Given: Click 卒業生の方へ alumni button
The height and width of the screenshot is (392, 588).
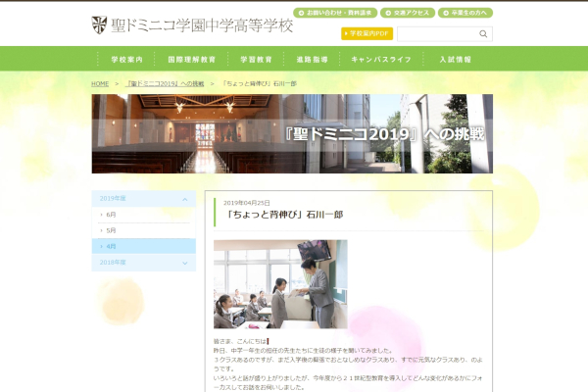Looking at the screenshot, I should pos(465,14).
